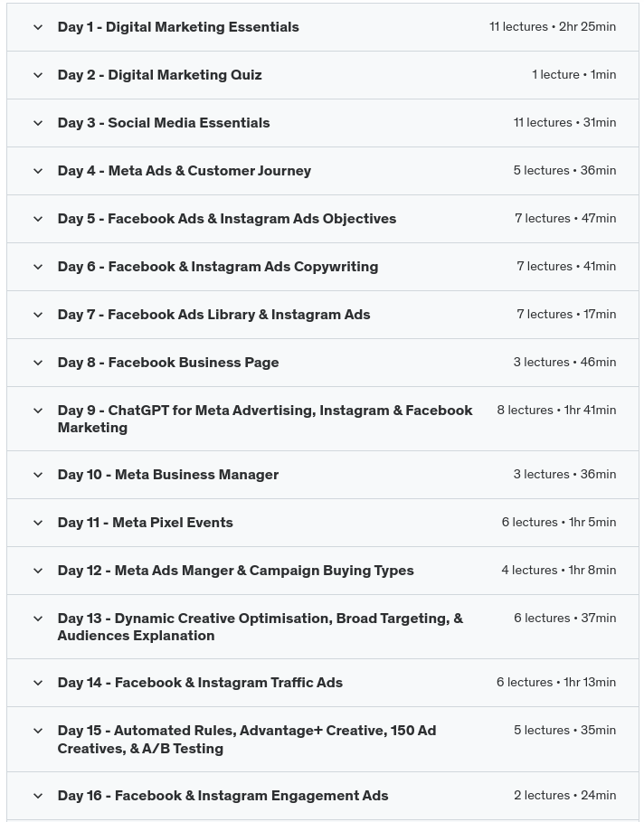
Task: Click chevron next to Day 2 Quiz
Action: point(38,75)
